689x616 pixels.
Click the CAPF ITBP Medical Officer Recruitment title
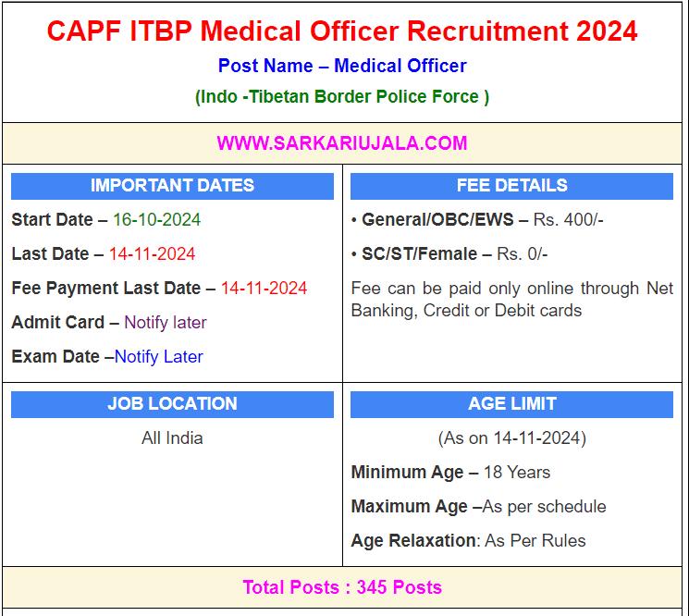tap(342, 31)
